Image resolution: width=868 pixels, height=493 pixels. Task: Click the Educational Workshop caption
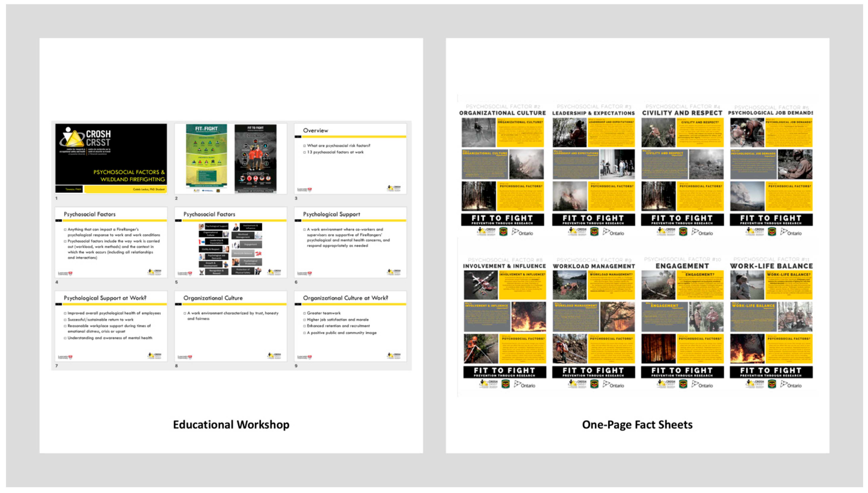[231, 425]
